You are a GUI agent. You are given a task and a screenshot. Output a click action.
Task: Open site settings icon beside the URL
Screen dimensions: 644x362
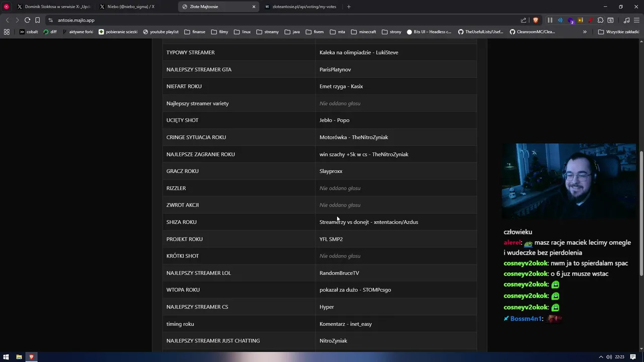tap(50, 20)
